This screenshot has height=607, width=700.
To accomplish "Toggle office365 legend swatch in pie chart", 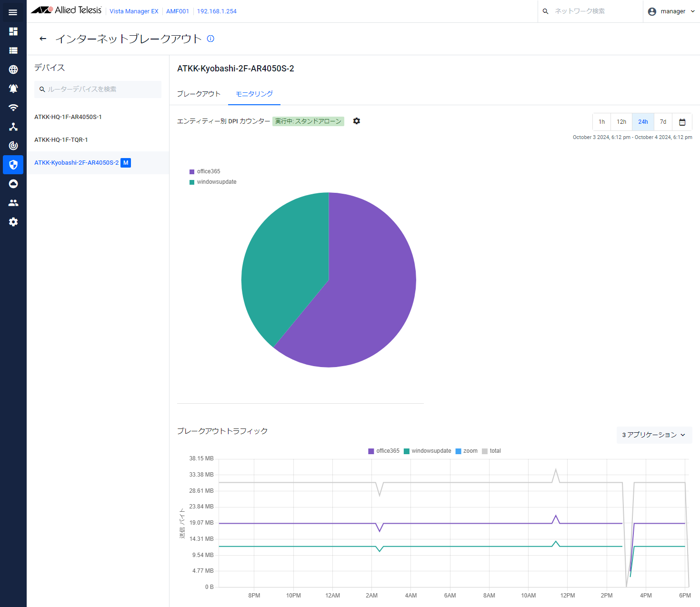I will point(192,171).
